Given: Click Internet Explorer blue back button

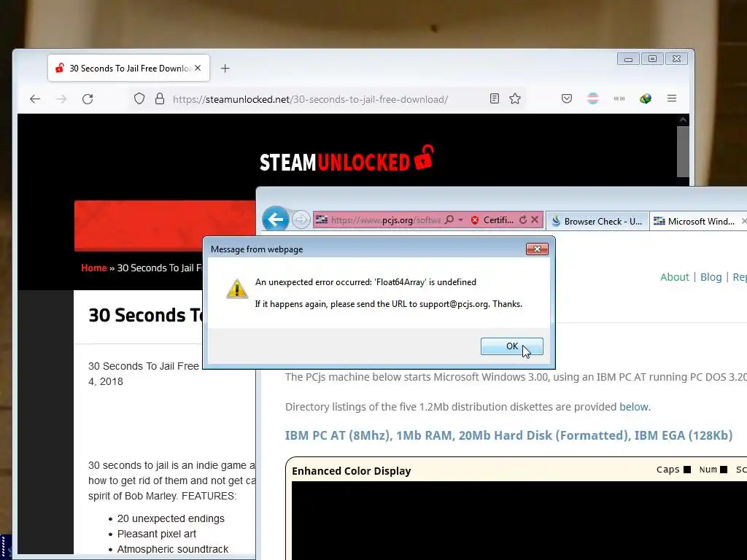Looking at the screenshot, I should [275, 219].
